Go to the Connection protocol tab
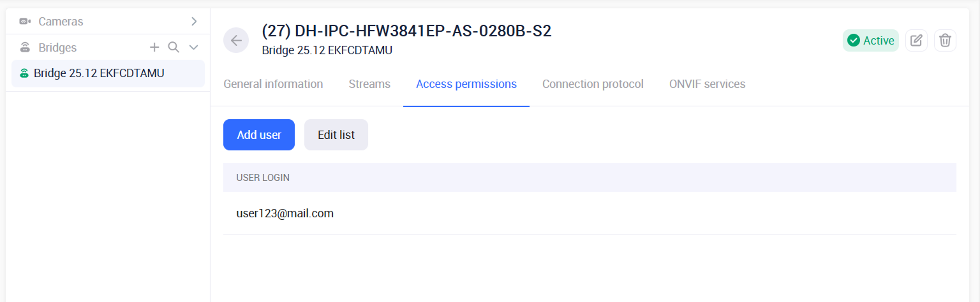 [x=593, y=84]
